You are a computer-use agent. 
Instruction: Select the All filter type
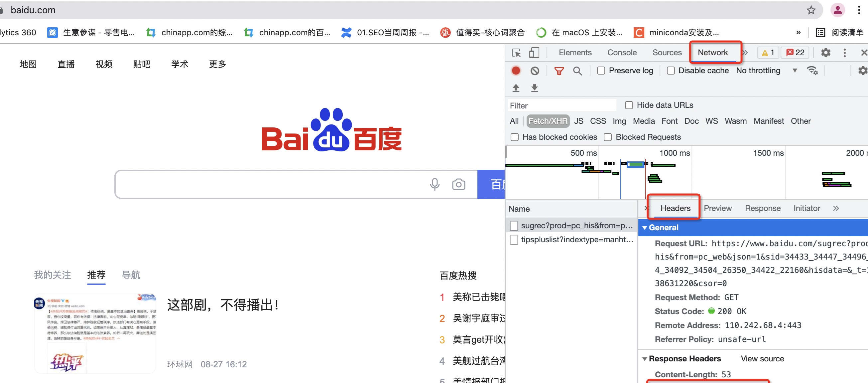pyautogui.click(x=514, y=121)
